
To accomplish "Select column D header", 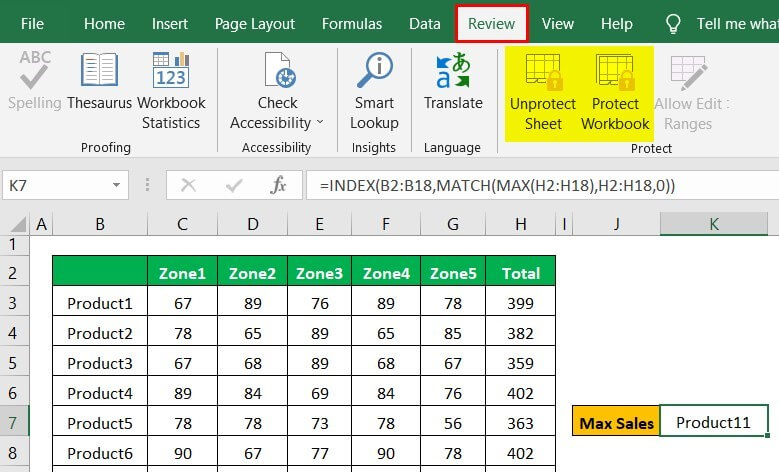I will click(252, 224).
